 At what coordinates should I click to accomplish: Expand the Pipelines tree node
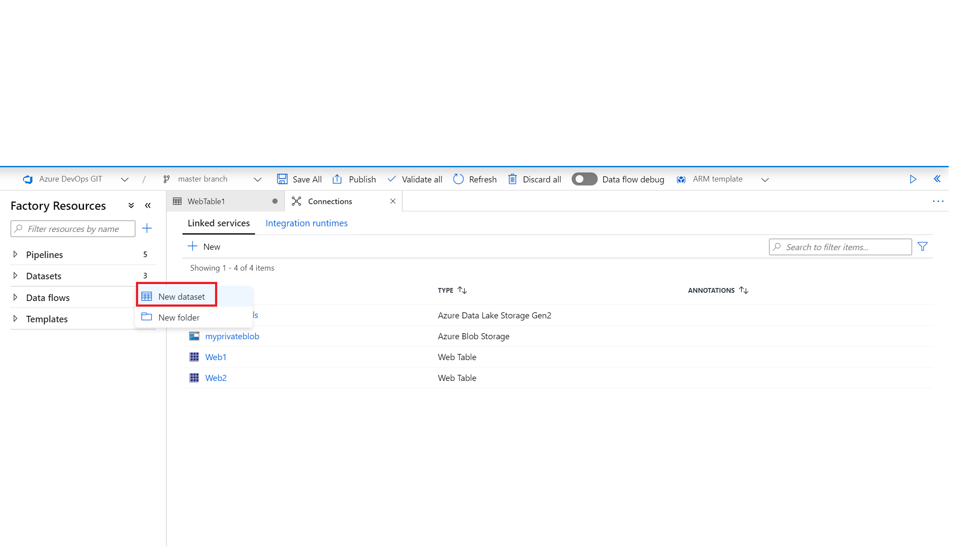point(16,255)
